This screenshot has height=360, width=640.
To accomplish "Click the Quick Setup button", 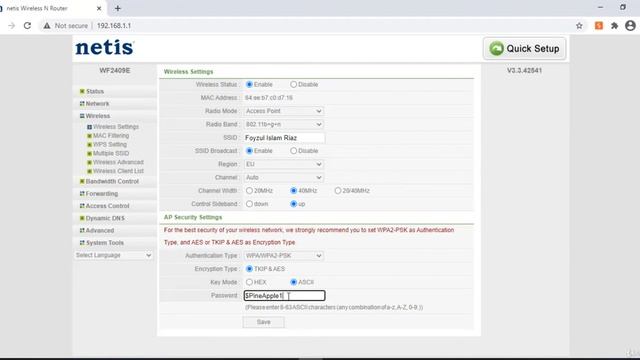I will click(524, 49).
